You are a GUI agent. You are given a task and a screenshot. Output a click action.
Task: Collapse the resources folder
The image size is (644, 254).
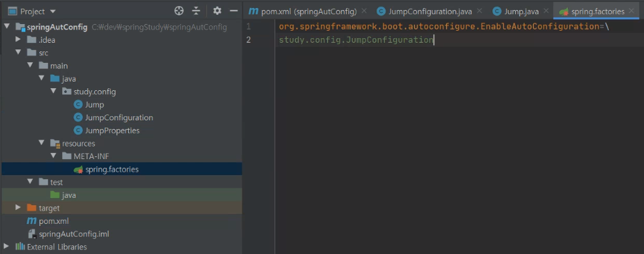coord(41,143)
